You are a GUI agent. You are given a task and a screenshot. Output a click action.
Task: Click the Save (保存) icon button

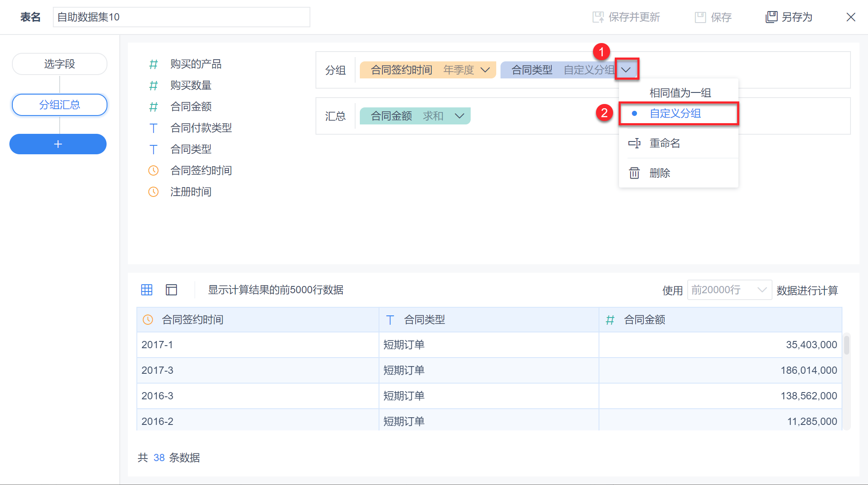[700, 17]
